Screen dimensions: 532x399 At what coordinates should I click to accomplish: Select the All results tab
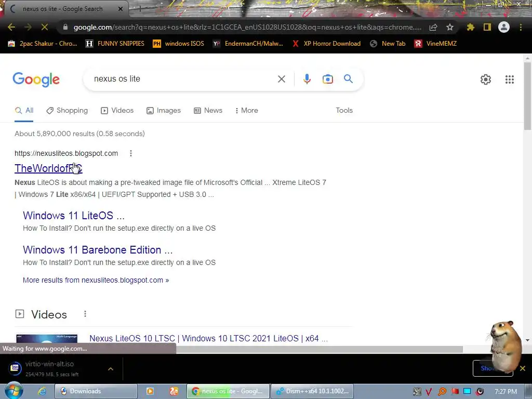24,110
